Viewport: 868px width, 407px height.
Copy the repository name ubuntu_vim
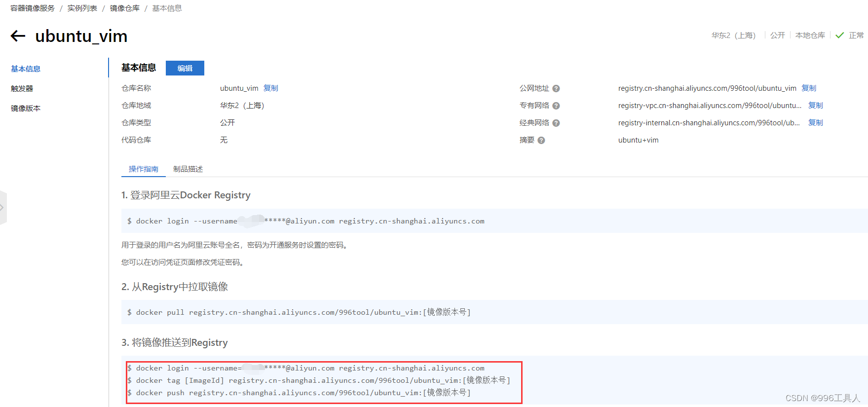coord(271,88)
